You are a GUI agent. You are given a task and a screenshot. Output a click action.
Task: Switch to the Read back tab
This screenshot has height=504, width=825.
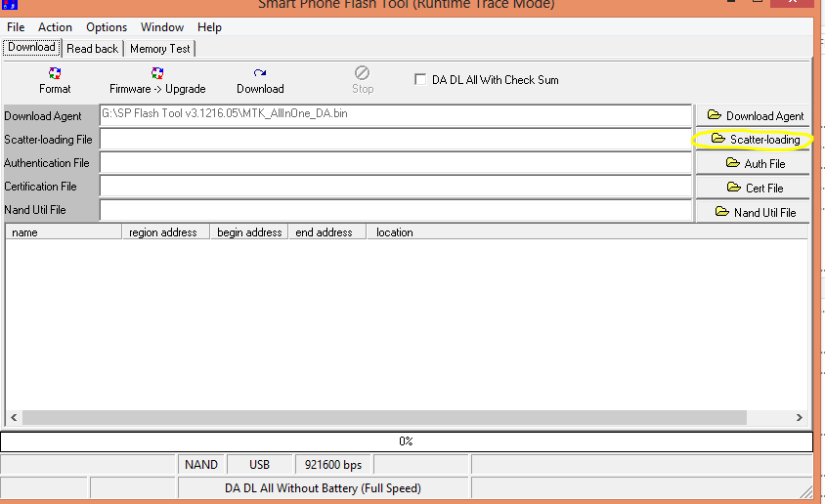pos(93,49)
